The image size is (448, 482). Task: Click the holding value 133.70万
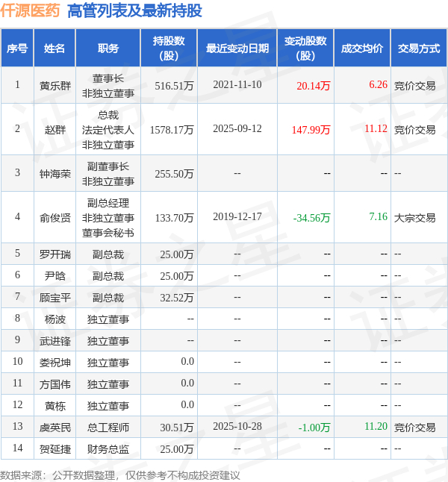tap(174, 218)
